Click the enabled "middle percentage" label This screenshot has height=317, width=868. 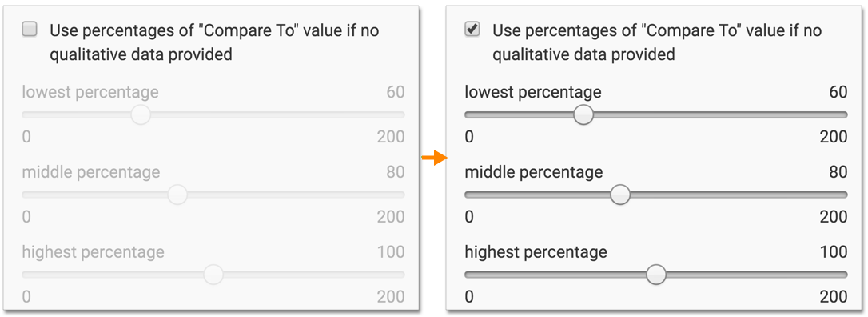coord(534,172)
